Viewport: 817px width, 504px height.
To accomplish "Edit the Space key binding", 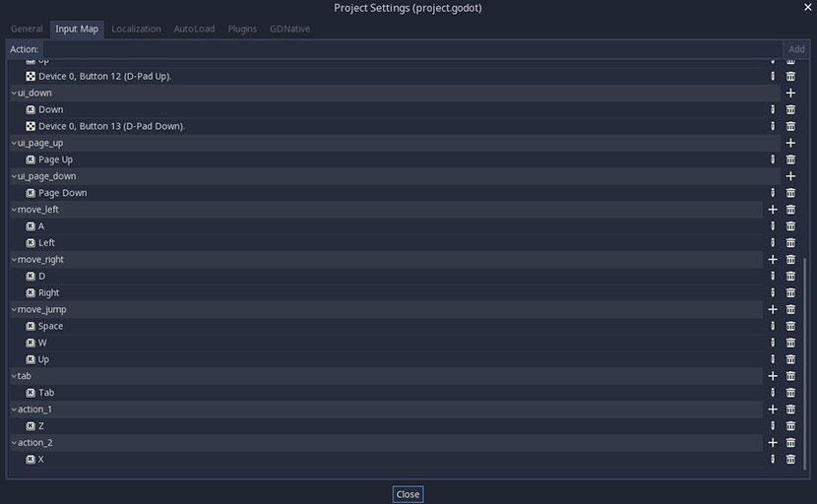I will pyautogui.click(x=773, y=326).
